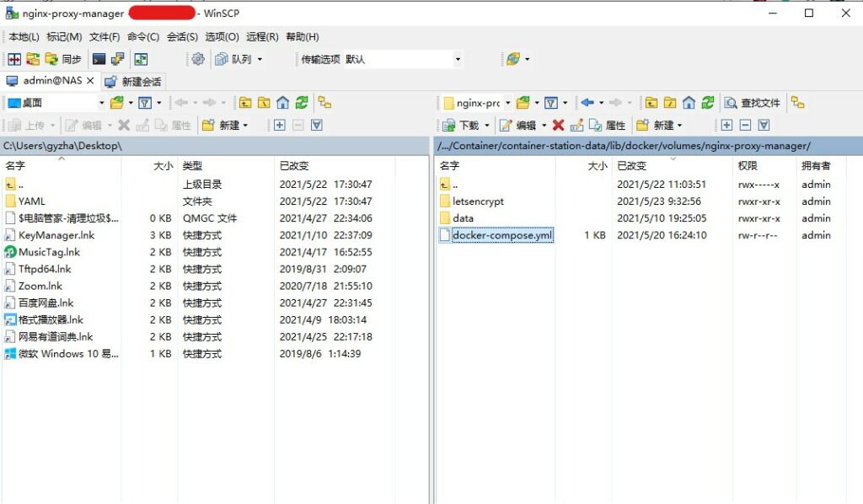Click remote panel red delete icon
Image resolution: width=863 pixels, height=504 pixels.
558,126
